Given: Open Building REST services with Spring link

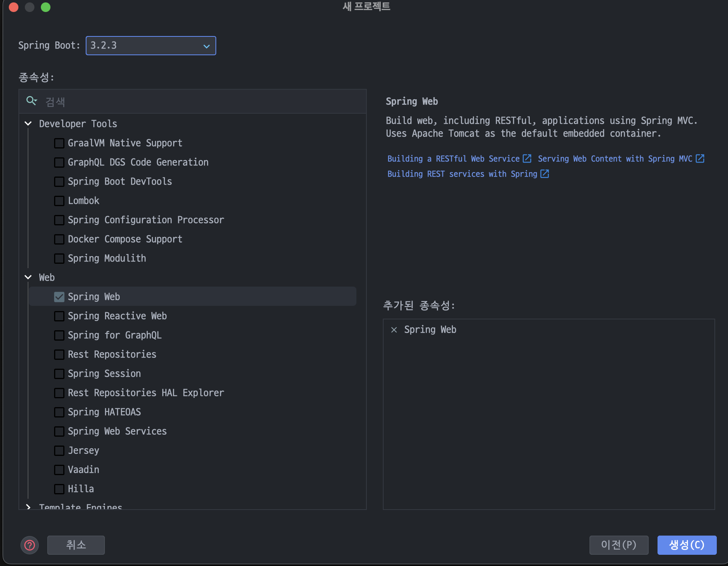Looking at the screenshot, I should [462, 174].
